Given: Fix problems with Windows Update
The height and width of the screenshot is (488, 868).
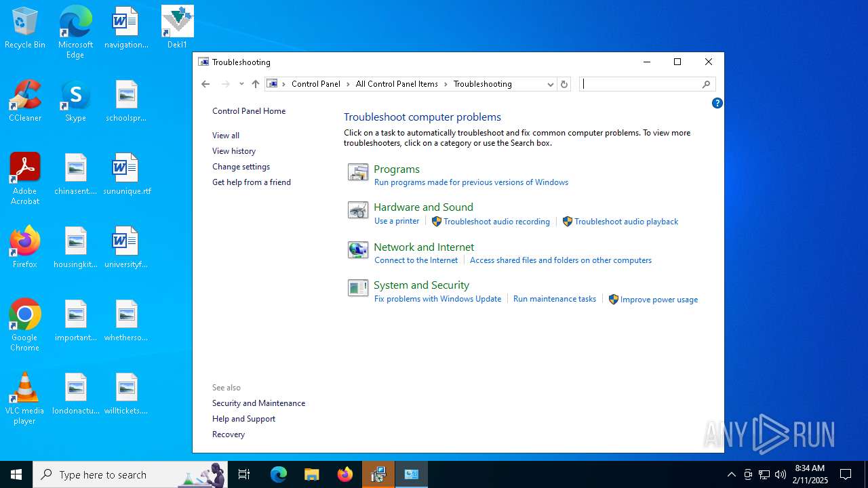Looking at the screenshot, I should 438,299.
